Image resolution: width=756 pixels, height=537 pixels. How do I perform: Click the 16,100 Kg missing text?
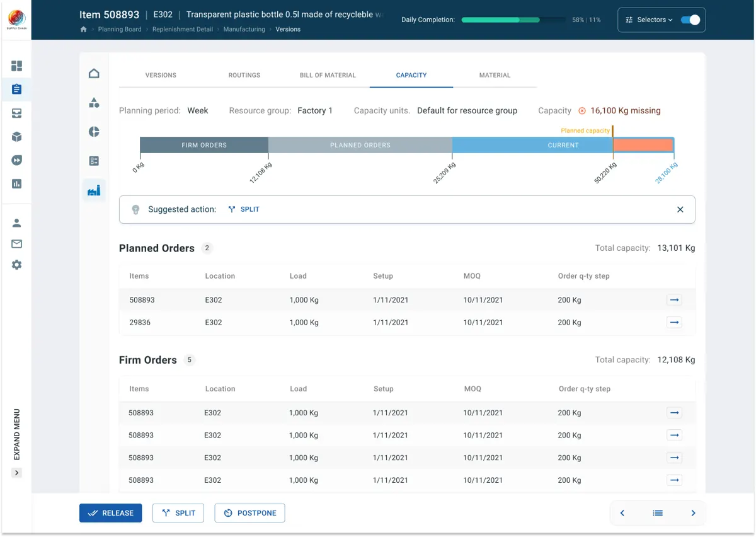tap(626, 110)
